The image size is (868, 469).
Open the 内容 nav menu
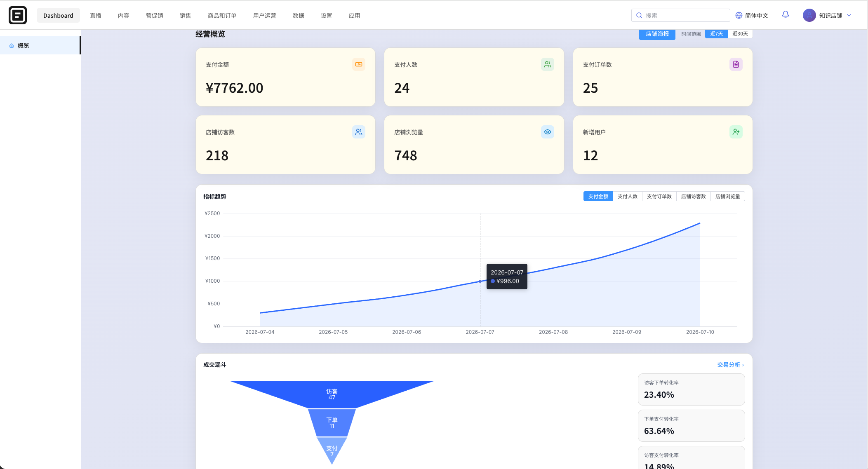(x=124, y=15)
